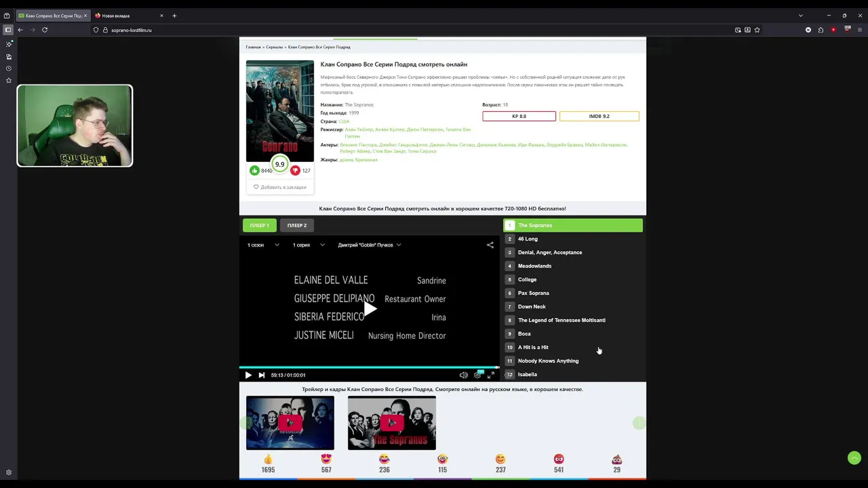Click the surprised emoji reaction with 115
Image resolution: width=868 pixels, height=488 pixels.
(x=443, y=460)
